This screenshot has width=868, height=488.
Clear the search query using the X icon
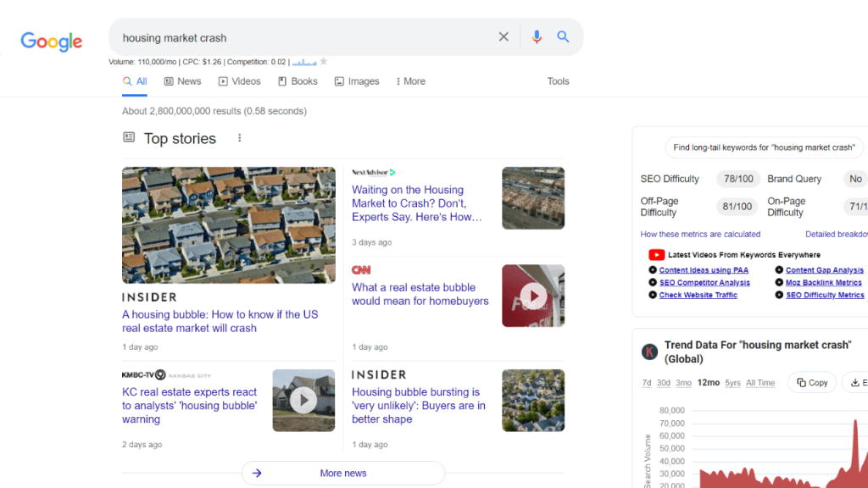click(x=504, y=36)
